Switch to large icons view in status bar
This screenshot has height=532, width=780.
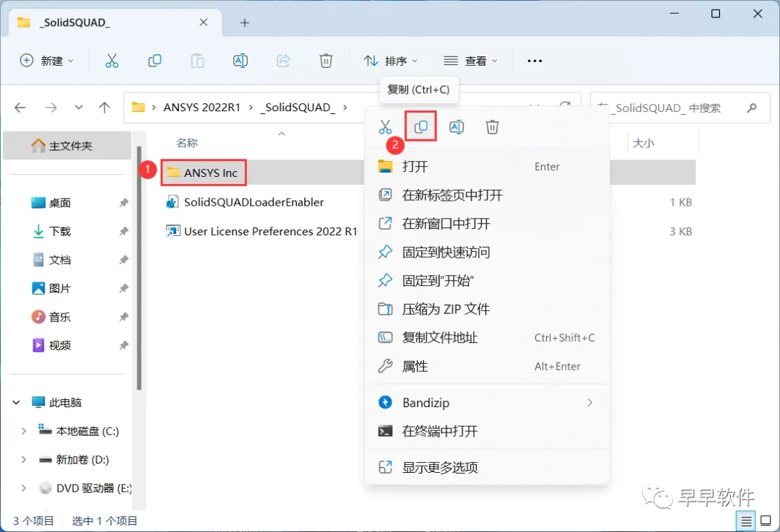point(766,521)
